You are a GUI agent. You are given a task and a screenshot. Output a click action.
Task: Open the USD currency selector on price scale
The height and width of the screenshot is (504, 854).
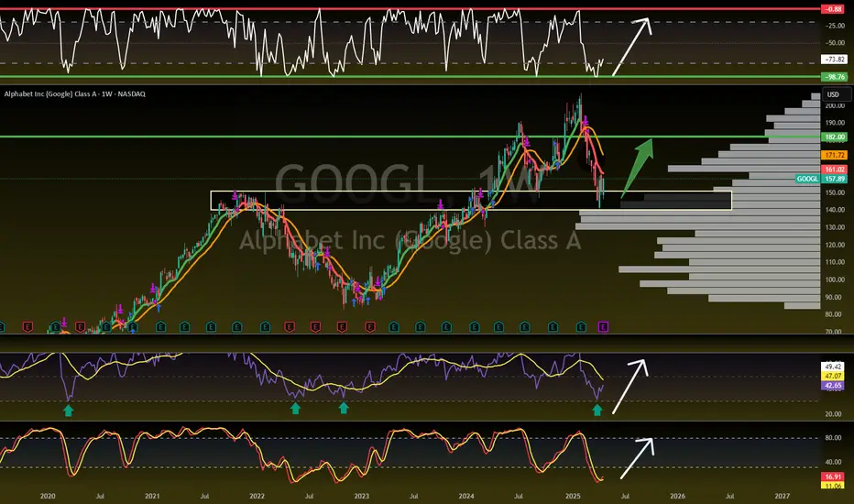(x=833, y=94)
